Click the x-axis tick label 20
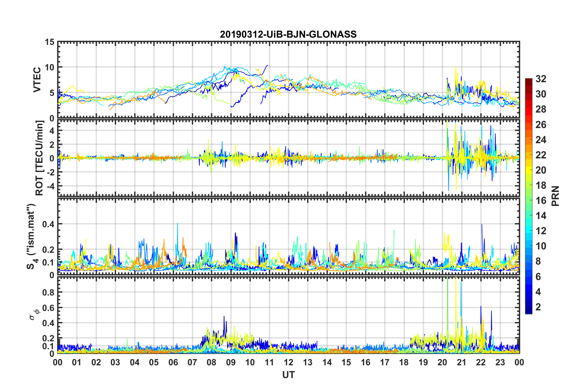 tap(442, 362)
